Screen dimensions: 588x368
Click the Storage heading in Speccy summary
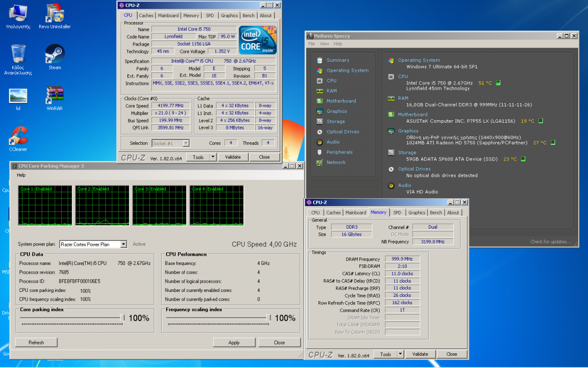tap(407, 153)
